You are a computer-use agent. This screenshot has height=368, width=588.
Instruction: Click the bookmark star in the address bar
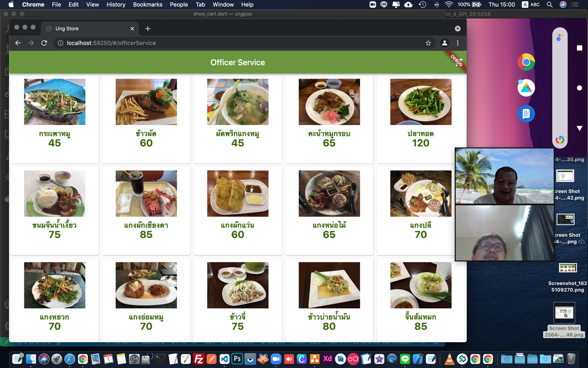tap(428, 43)
